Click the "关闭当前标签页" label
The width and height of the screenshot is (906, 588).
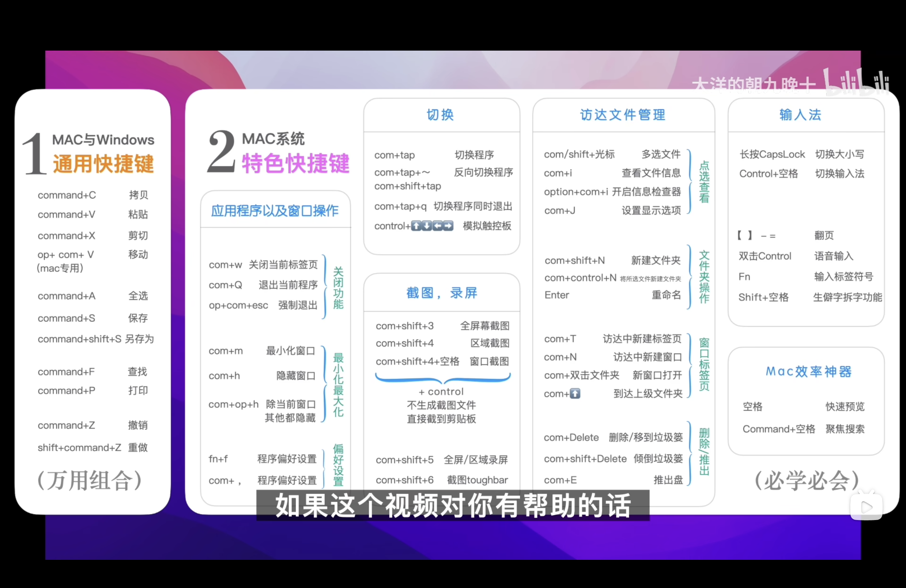pos(283,265)
